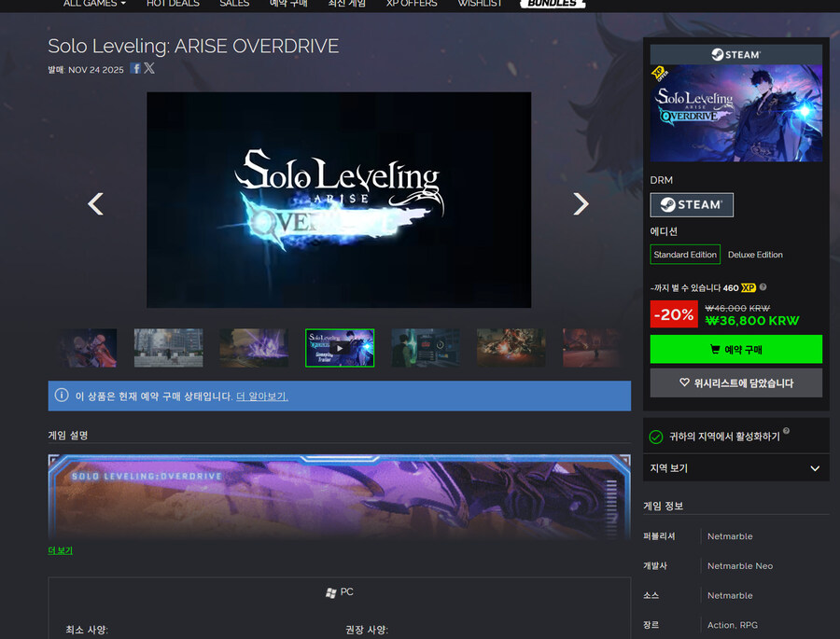Share the game on X

149,68
